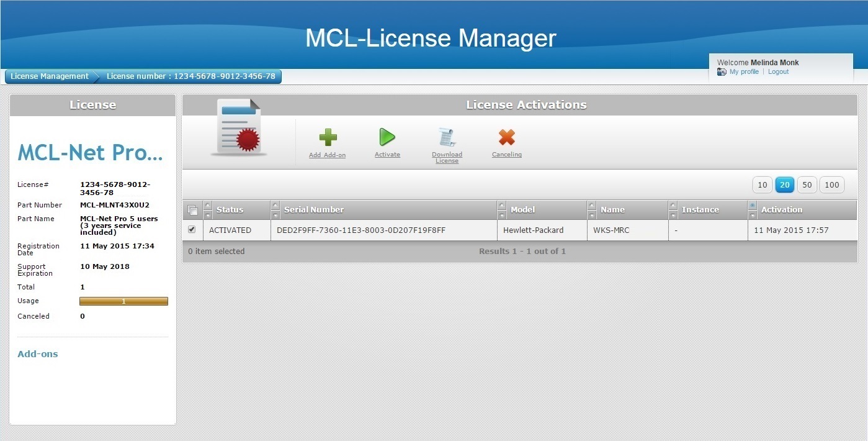Click the Download License scroll icon

[447, 137]
